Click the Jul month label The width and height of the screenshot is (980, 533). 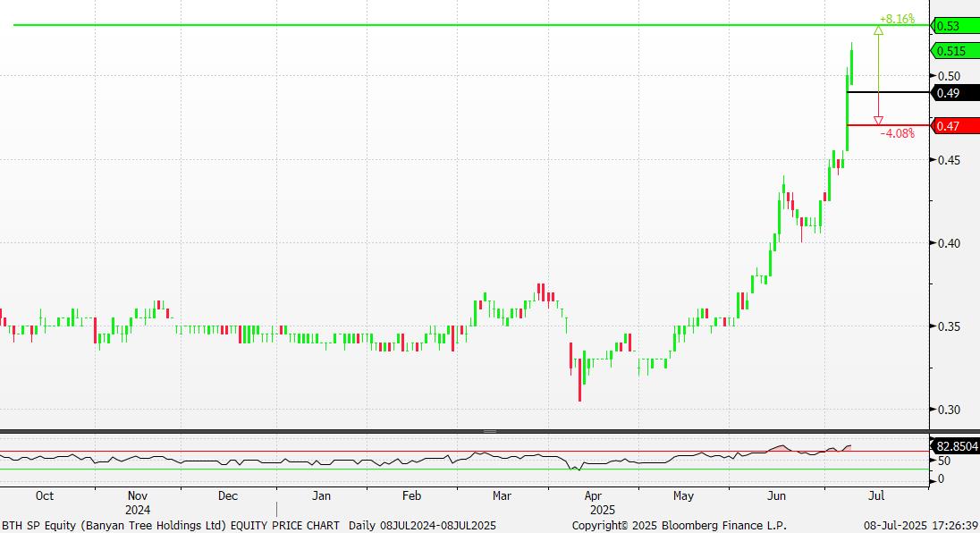click(876, 496)
